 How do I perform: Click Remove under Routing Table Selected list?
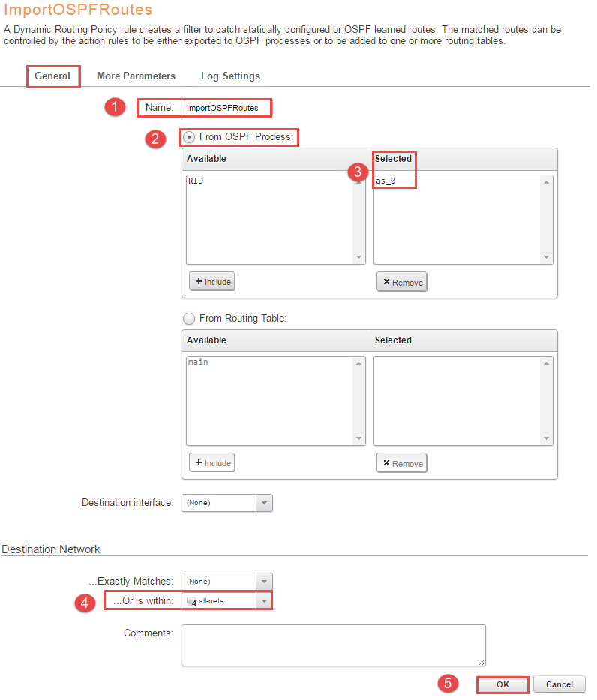[401, 464]
